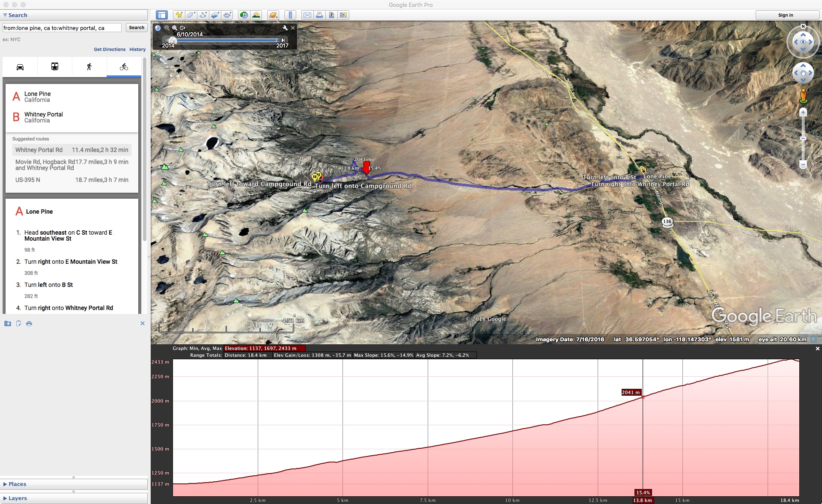
Task: Click the Search button
Action: pyautogui.click(x=136, y=27)
